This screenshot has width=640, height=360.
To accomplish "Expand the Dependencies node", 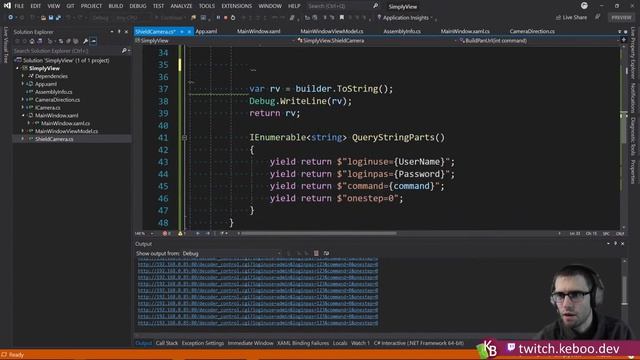I will [23, 76].
